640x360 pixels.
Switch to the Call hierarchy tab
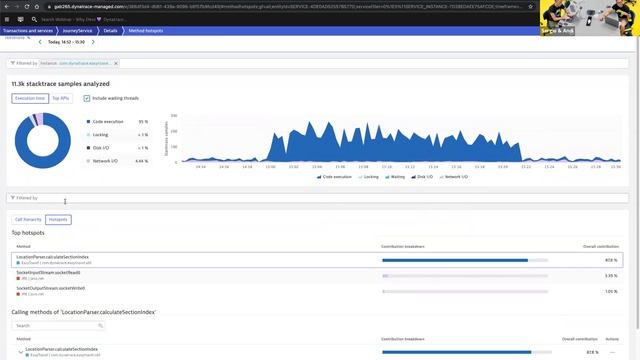tap(28, 220)
